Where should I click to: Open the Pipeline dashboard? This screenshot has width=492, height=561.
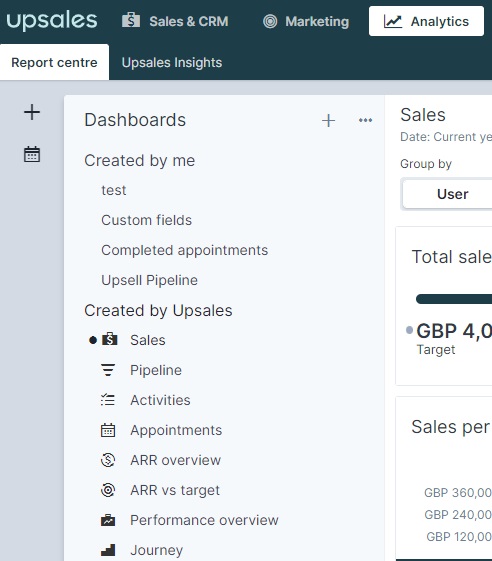tap(156, 370)
